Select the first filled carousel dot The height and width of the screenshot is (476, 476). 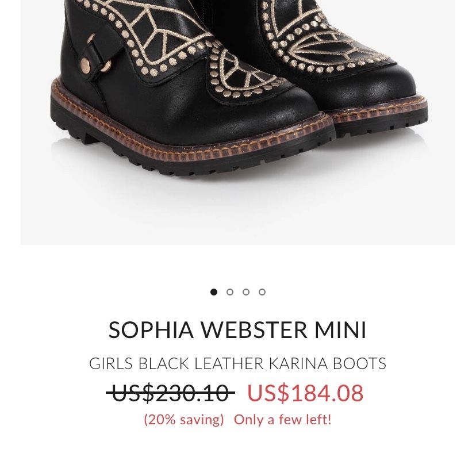214,292
